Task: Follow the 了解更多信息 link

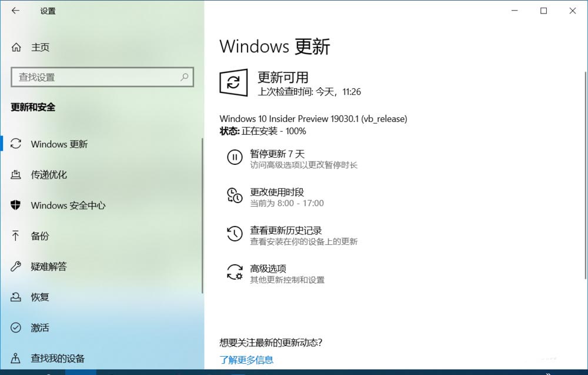Action: click(x=246, y=360)
